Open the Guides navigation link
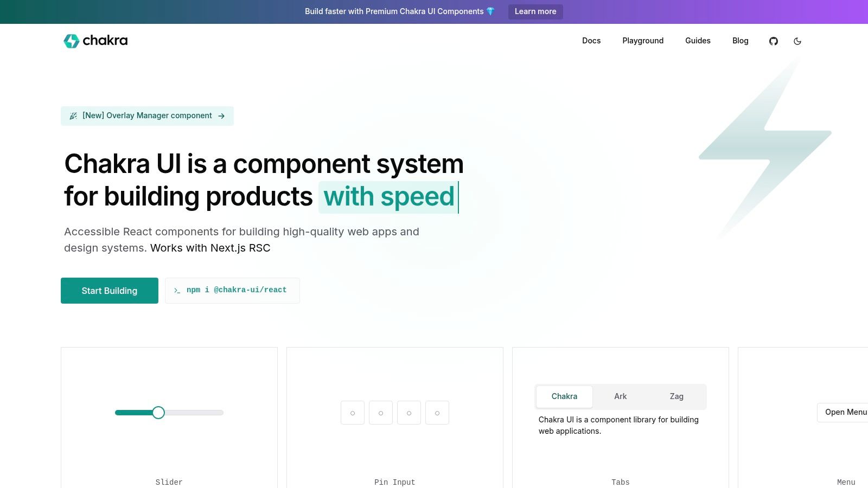868x488 pixels. (x=698, y=41)
